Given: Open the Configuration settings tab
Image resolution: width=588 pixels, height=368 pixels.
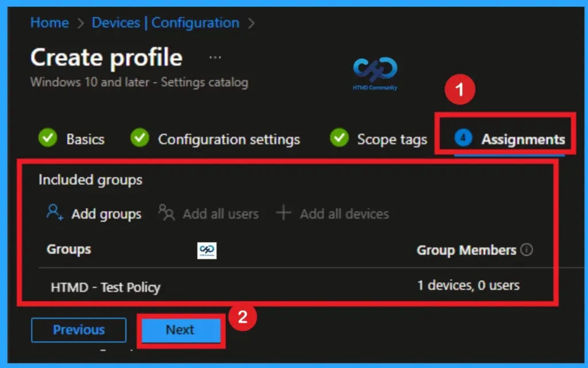Looking at the screenshot, I should click(x=229, y=138).
